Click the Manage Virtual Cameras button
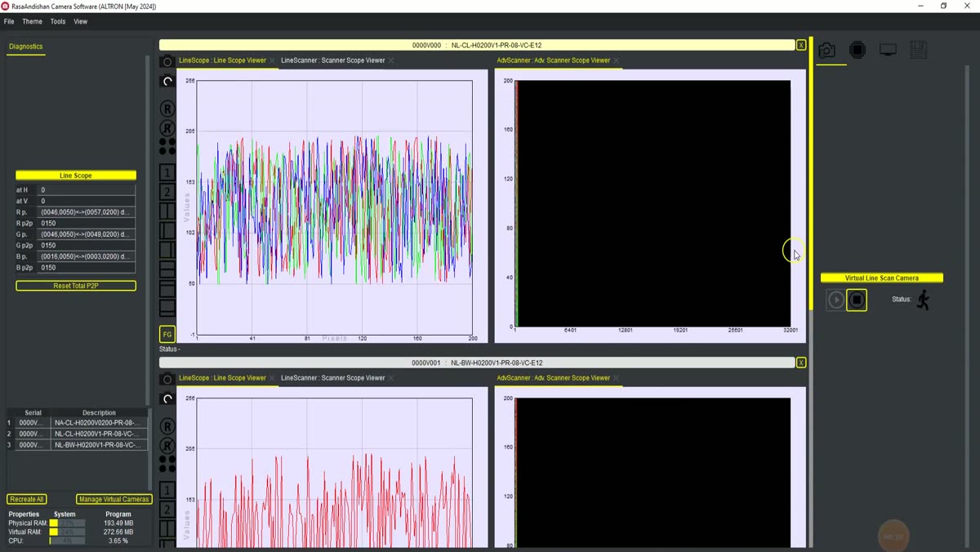Screen dimensions: 980x552 (114, 499)
